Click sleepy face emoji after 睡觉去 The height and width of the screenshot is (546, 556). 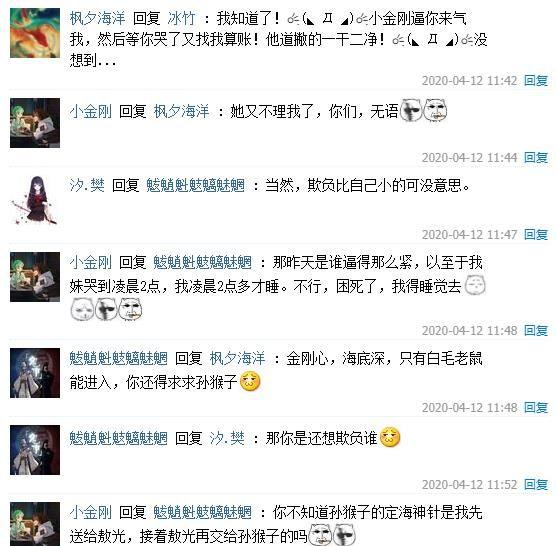click(475, 285)
